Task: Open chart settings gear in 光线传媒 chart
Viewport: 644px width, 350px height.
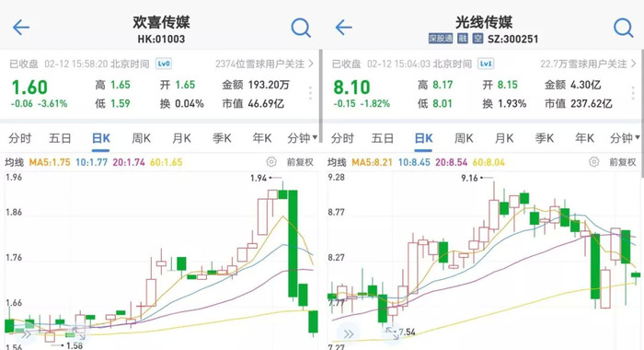Action: (594, 161)
